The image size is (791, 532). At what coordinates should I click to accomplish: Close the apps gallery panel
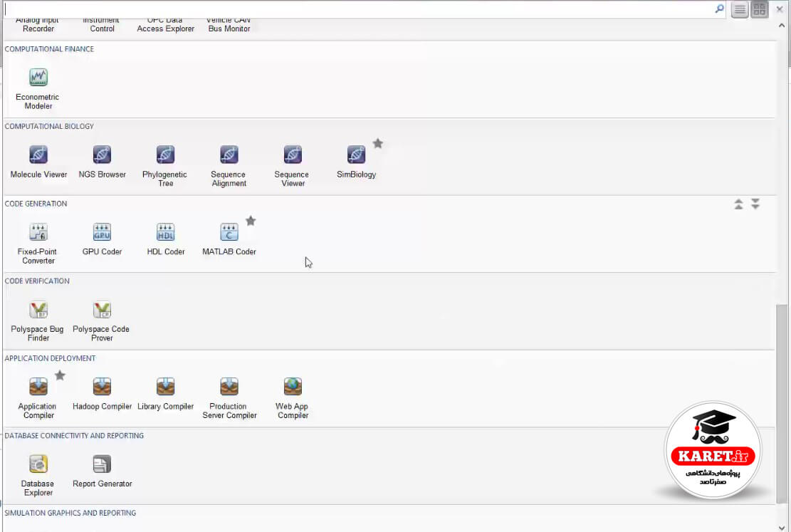point(780,9)
